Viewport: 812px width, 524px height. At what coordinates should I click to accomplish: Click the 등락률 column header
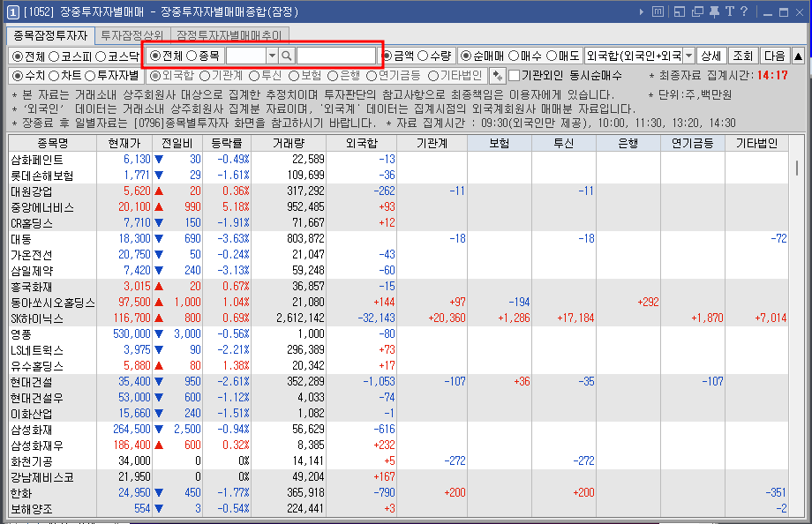pos(227,144)
